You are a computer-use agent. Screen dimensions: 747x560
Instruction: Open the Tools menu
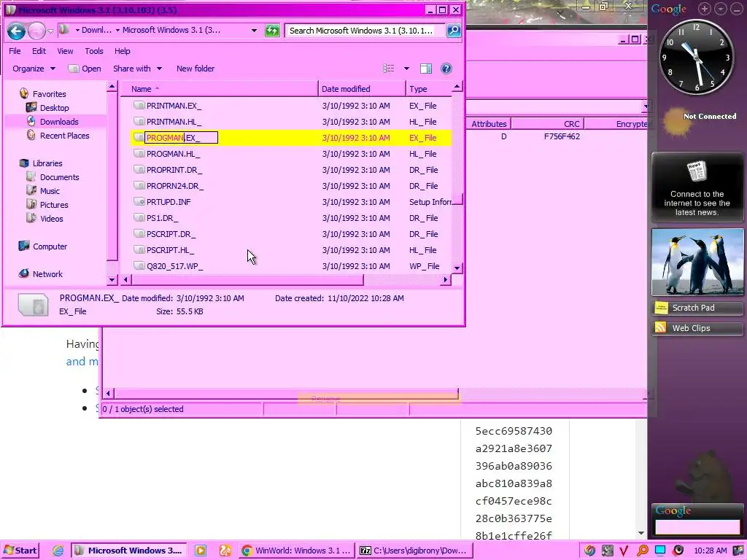click(94, 51)
